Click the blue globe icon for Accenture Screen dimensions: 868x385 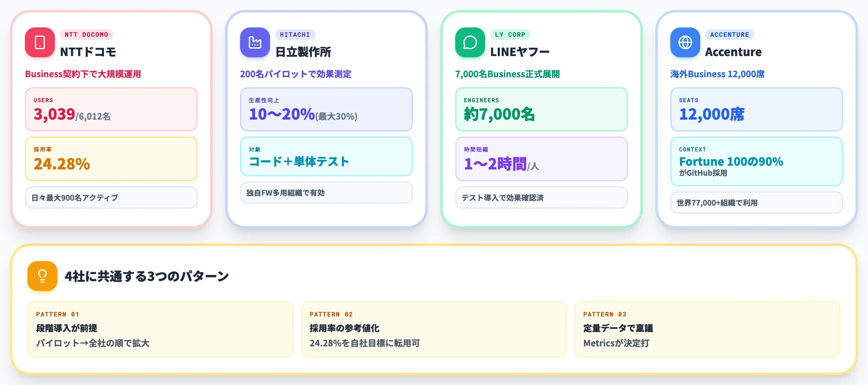coord(685,42)
